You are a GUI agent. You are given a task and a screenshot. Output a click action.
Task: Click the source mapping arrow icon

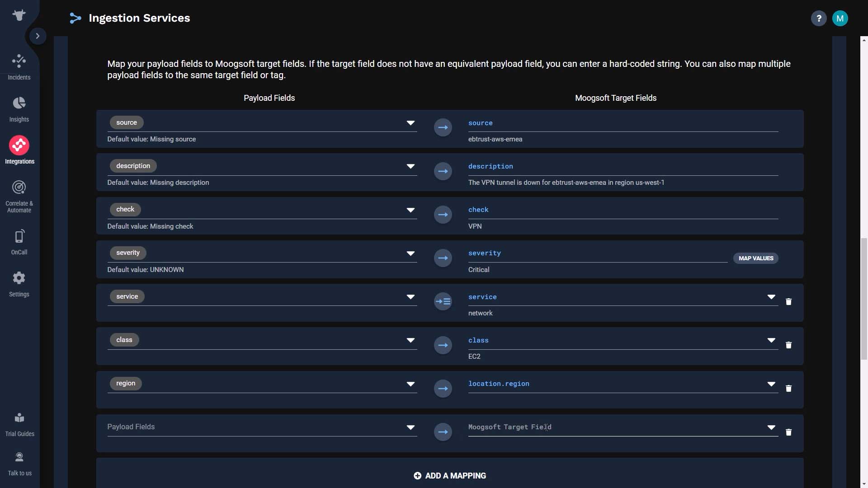tap(443, 127)
